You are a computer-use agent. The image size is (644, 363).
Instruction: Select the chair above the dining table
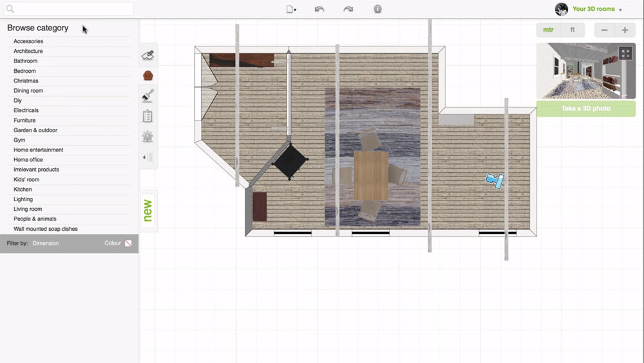pos(370,140)
